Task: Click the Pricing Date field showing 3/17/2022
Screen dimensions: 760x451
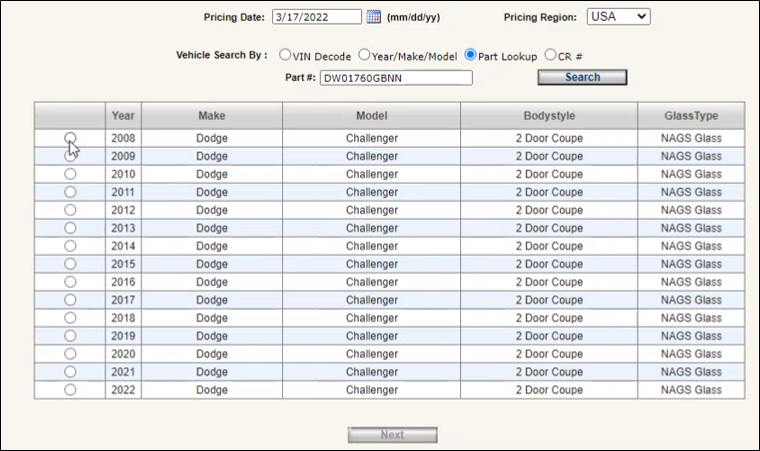Action: coord(317,17)
